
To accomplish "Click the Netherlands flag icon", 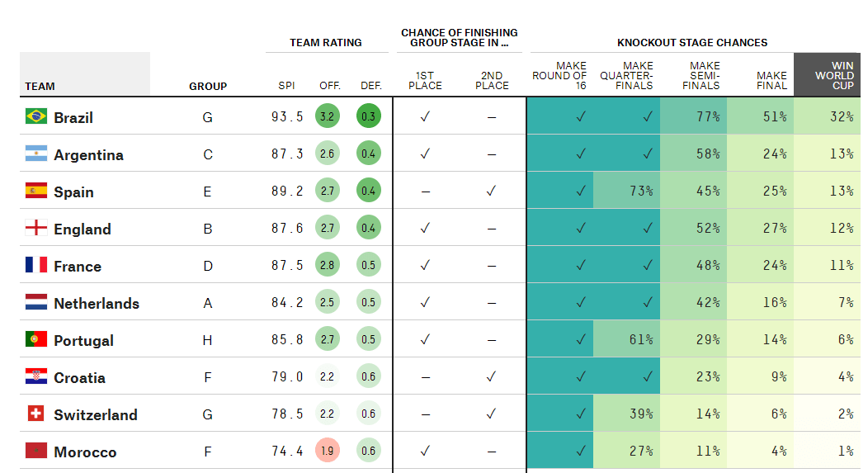I will point(36,302).
